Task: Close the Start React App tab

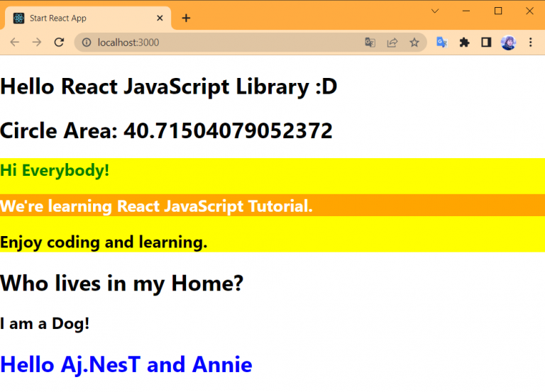Action: 160,18
